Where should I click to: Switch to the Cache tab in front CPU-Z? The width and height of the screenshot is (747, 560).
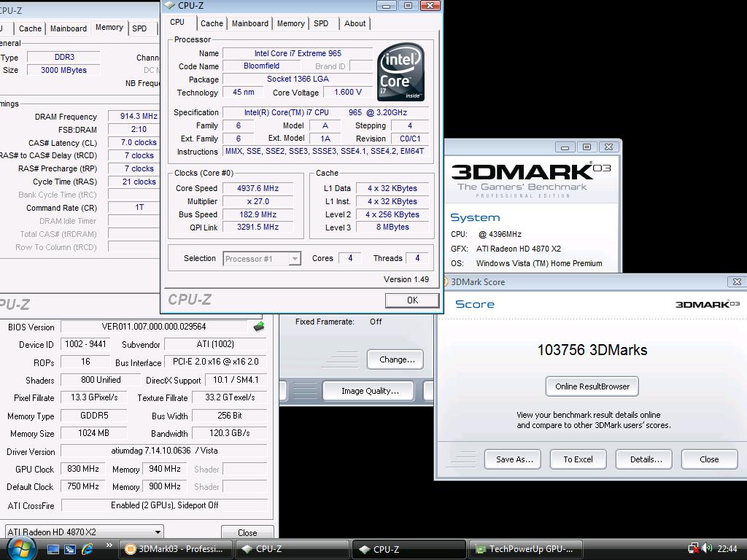(212, 23)
